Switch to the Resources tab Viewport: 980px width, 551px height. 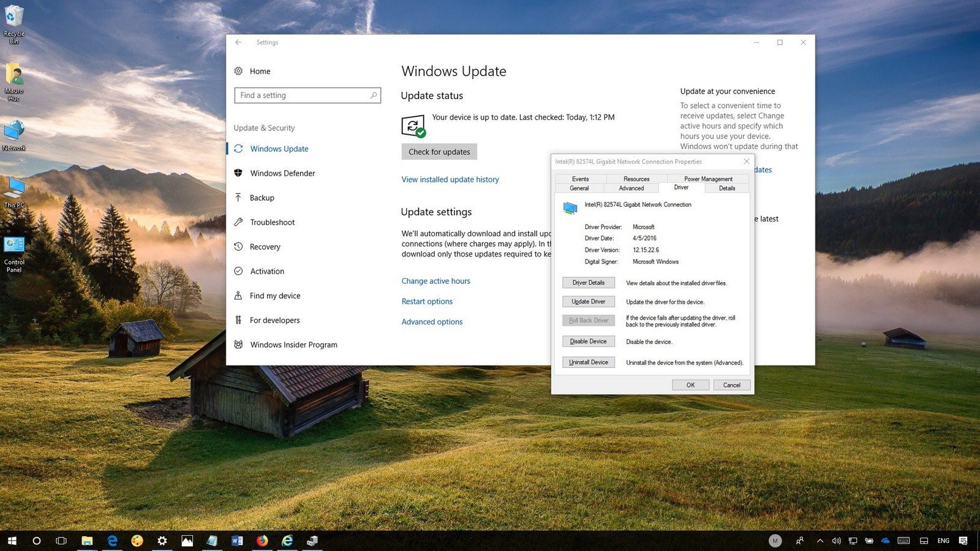636,179
